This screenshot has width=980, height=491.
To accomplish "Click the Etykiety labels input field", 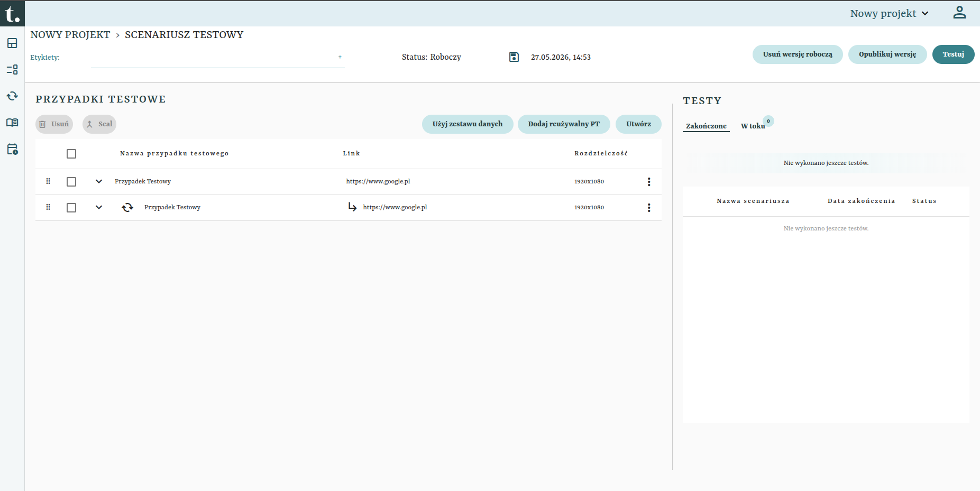I will click(217, 58).
